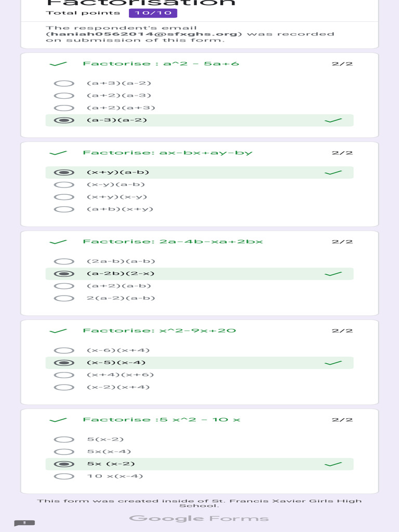Choose the 10 x(x-4) answer option
The width and height of the screenshot is (399, 532).
coord(64,476)
